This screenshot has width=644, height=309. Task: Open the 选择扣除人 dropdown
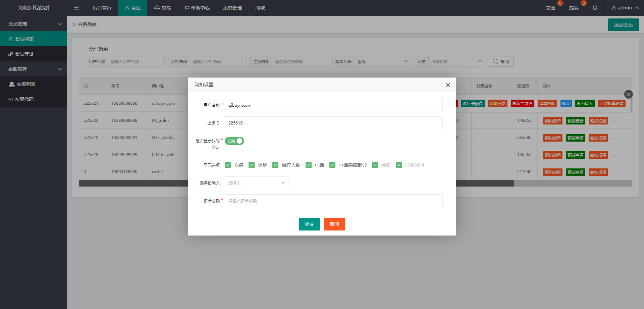point(256,183)
